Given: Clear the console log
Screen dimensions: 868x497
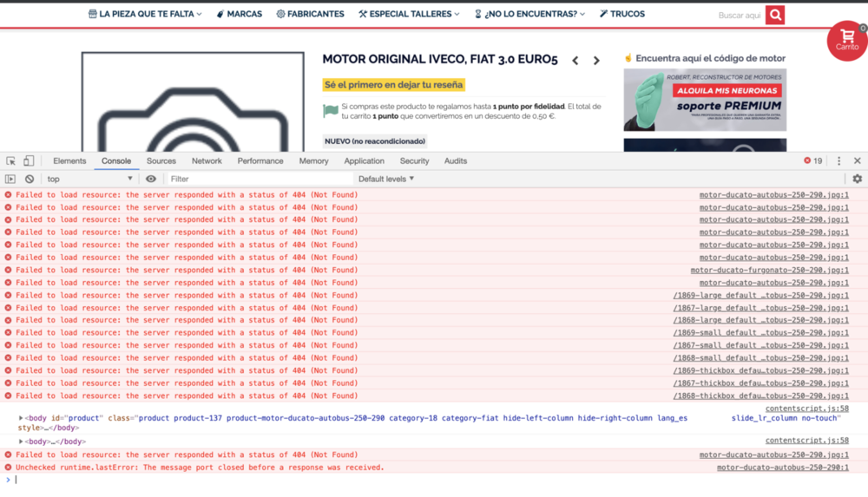Looking at the screenshot, I should pos(29,179).
